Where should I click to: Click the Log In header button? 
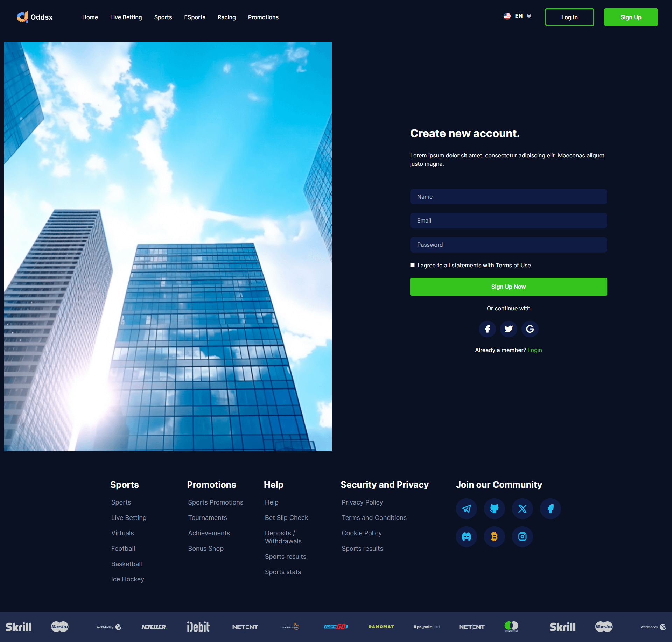569,17
